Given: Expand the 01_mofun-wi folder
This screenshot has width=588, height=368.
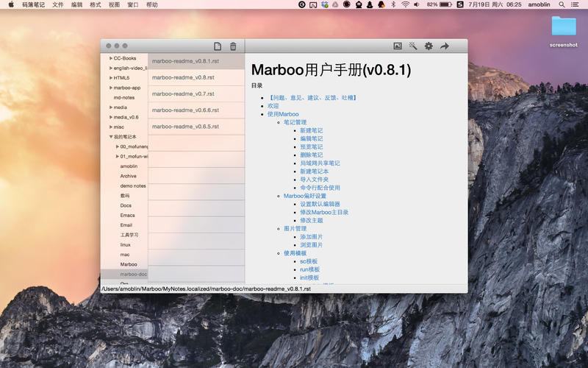Looking at the screenshot, I should click(118, 156).
